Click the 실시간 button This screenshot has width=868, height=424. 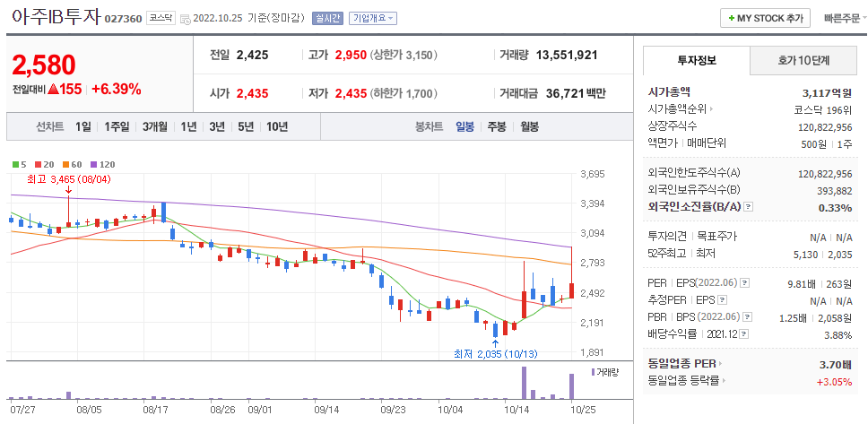click(x=327, y=18)
